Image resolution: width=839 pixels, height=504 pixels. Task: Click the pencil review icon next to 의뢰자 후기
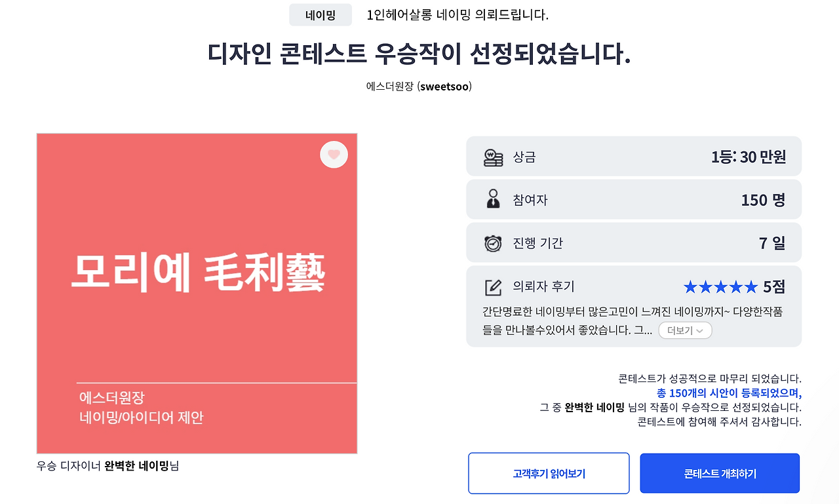coord(494,286)
